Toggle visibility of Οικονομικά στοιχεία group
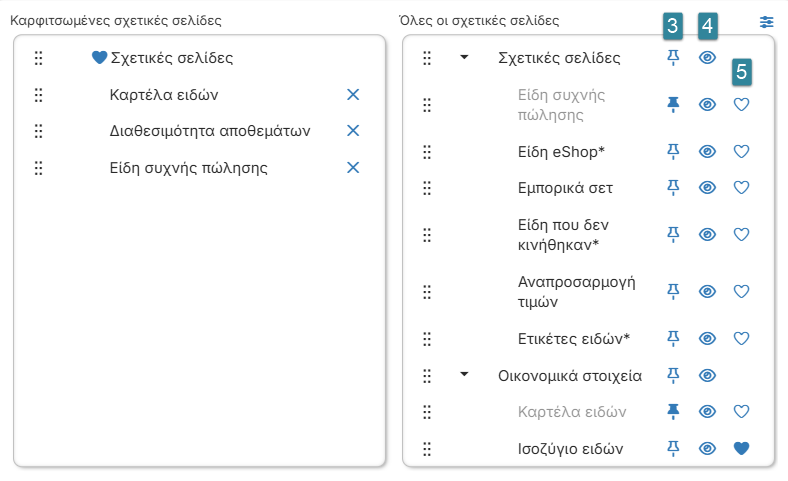788x481 pixels. click(x=707, y=375)
